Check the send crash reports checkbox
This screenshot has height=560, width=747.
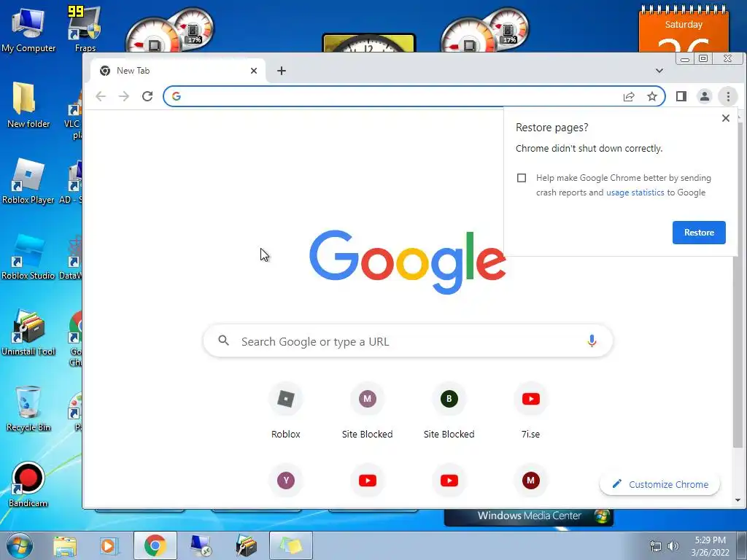point(522,178)
